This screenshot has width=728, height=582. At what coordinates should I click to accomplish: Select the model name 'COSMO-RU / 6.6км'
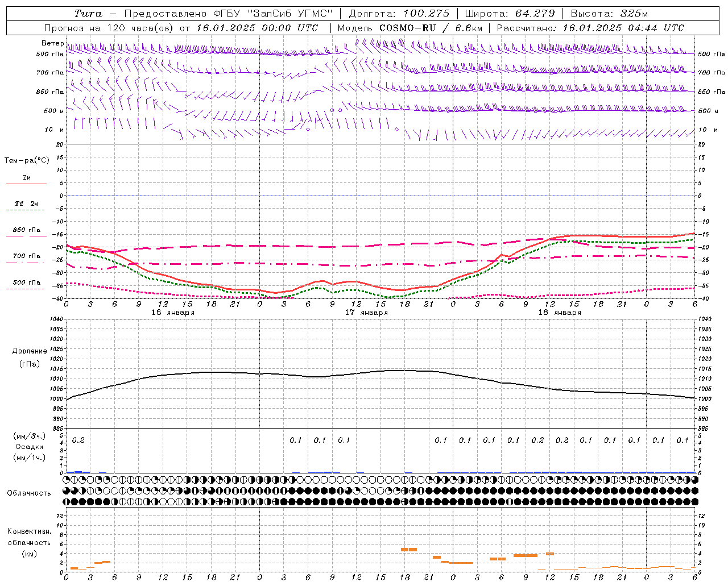click(431, 28)
